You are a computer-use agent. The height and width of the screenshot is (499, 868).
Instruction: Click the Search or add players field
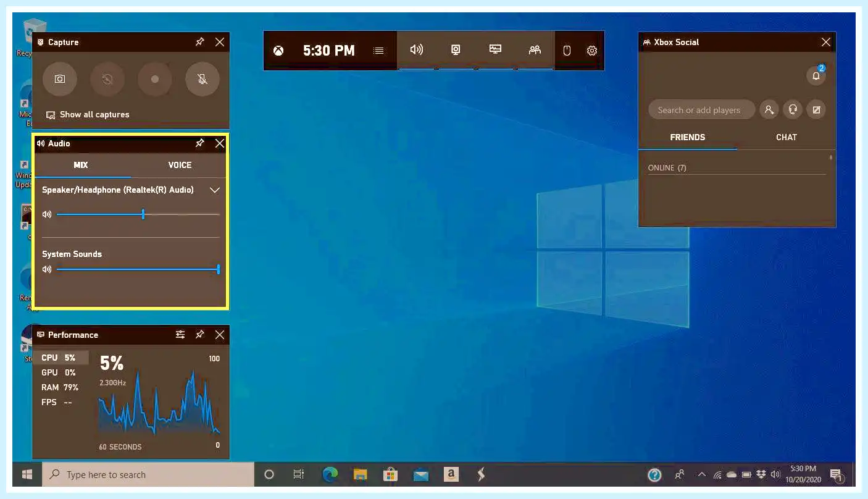click(702, 110)
